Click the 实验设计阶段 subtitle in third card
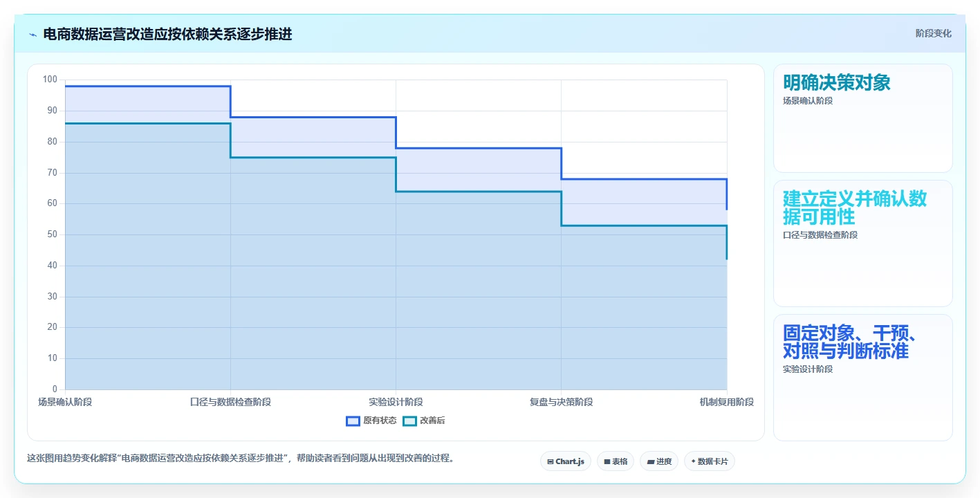This screenshot has width=980, height=498. pos(808,369)
